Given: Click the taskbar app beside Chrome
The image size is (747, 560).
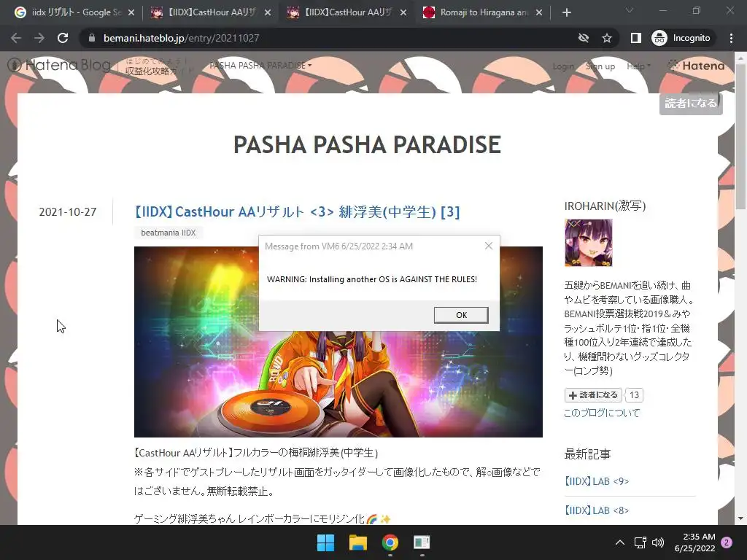Looking at the screenshot, I should pyautogui.click(x=422, y=542).
